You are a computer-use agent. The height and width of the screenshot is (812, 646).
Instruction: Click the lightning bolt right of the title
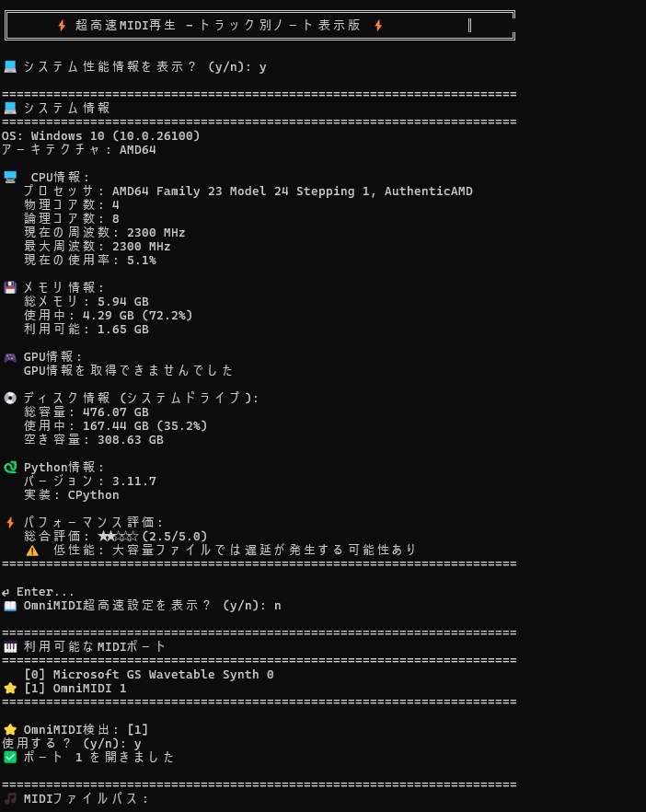[378, 26]
